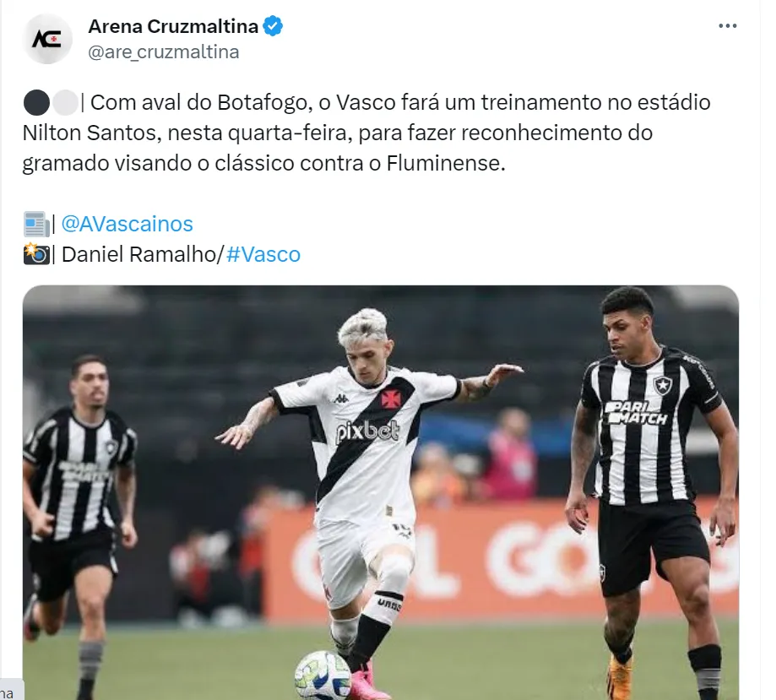This screenshot has width=776, height=700.
Task: Click the Parimatch logo on striped jersey
Action: [636, 412]
